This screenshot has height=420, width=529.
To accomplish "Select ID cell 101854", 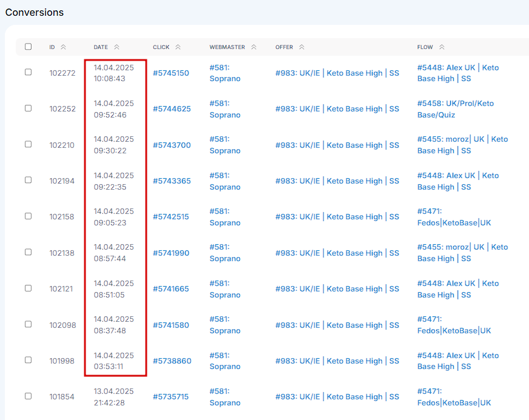I will tap(62, 397).
